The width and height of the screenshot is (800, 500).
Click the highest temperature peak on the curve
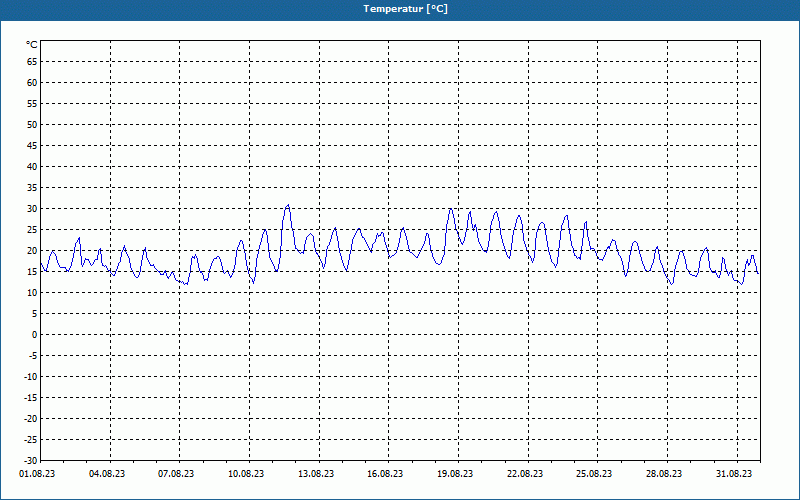(x=288, y=206)
